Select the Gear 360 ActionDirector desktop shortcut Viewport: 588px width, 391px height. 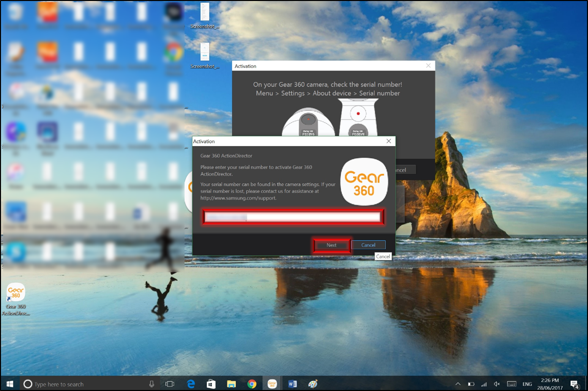(x=16, y=299)
